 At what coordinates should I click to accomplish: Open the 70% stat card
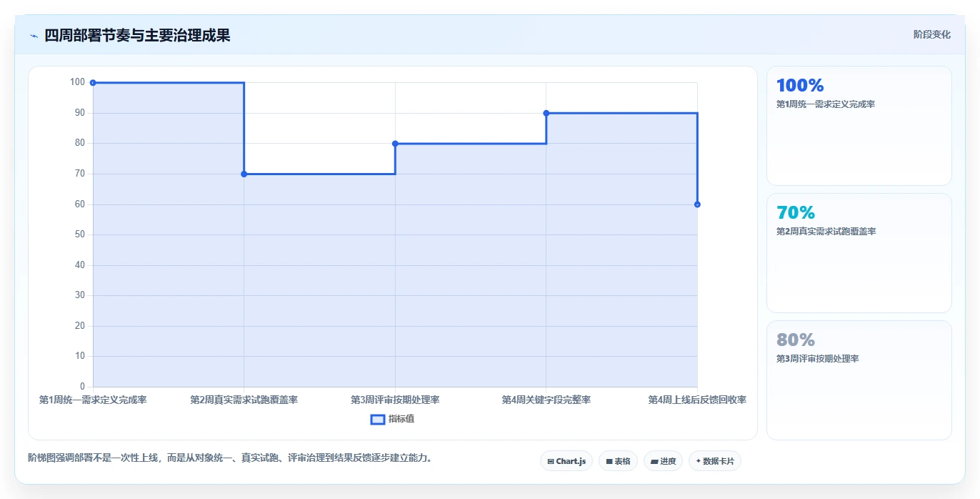859,253
